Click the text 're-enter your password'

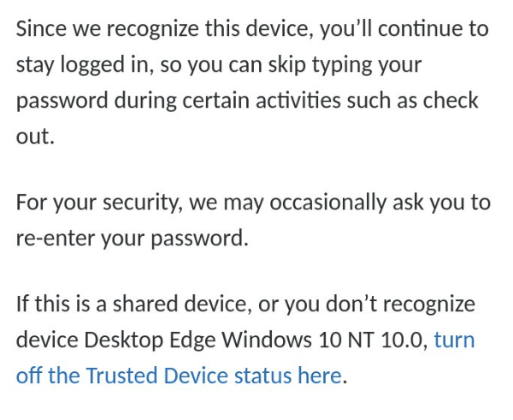(x=132, y=238)
